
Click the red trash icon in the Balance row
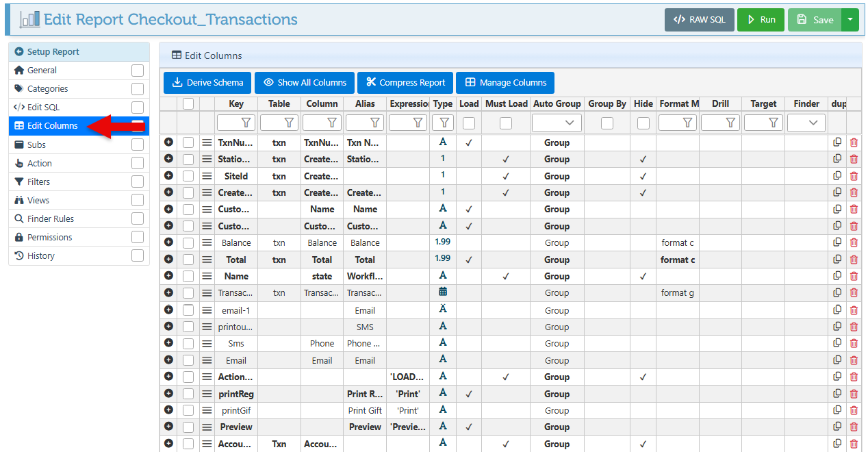(854, 242)
